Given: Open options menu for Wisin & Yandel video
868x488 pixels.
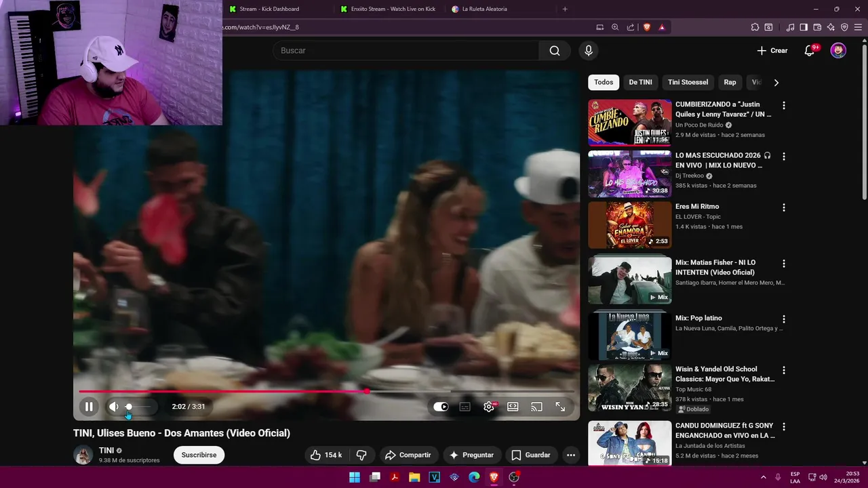Looking at the screenshot, I should [784, 370].
